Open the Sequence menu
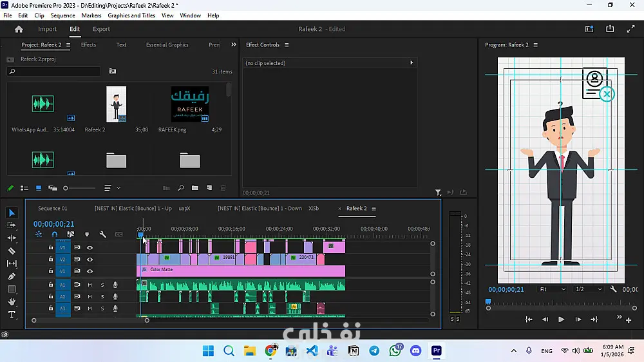644x362 pixels. coord(63,15)
